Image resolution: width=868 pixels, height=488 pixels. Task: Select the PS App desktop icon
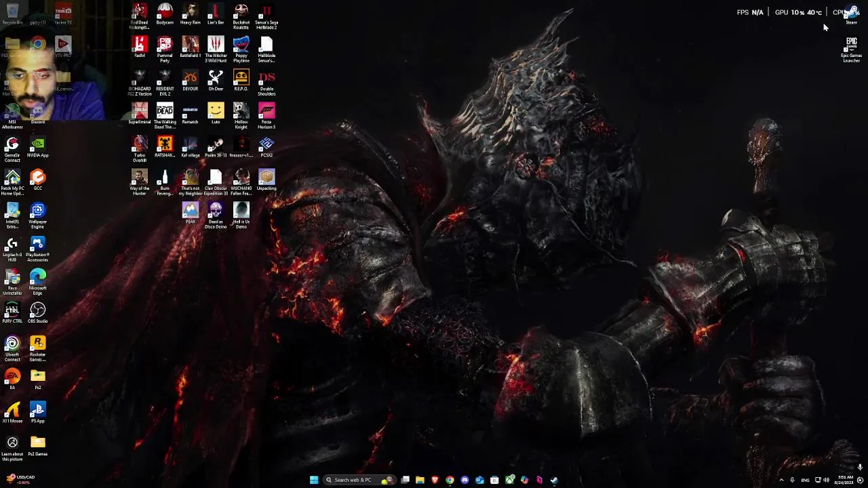click(x=37, y=413)
